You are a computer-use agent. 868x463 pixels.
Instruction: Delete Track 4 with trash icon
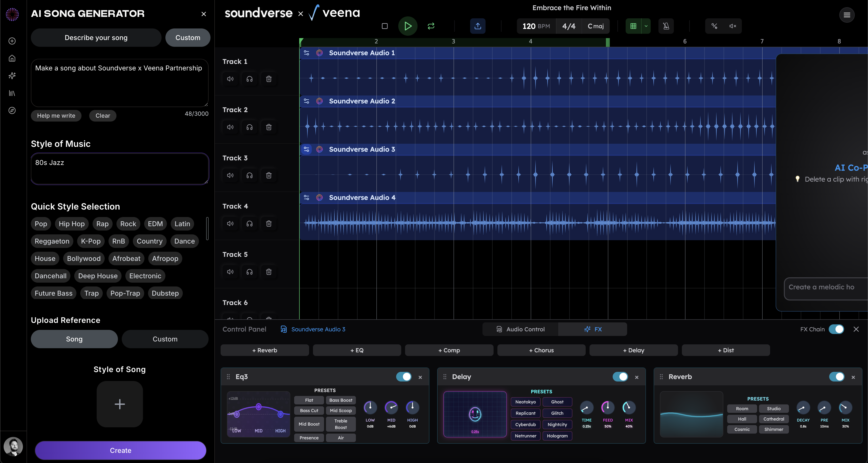[x=269, y=223]
